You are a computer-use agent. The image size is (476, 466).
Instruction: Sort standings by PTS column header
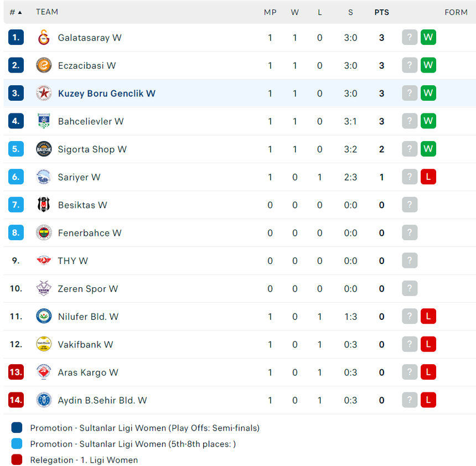point(381,12)
